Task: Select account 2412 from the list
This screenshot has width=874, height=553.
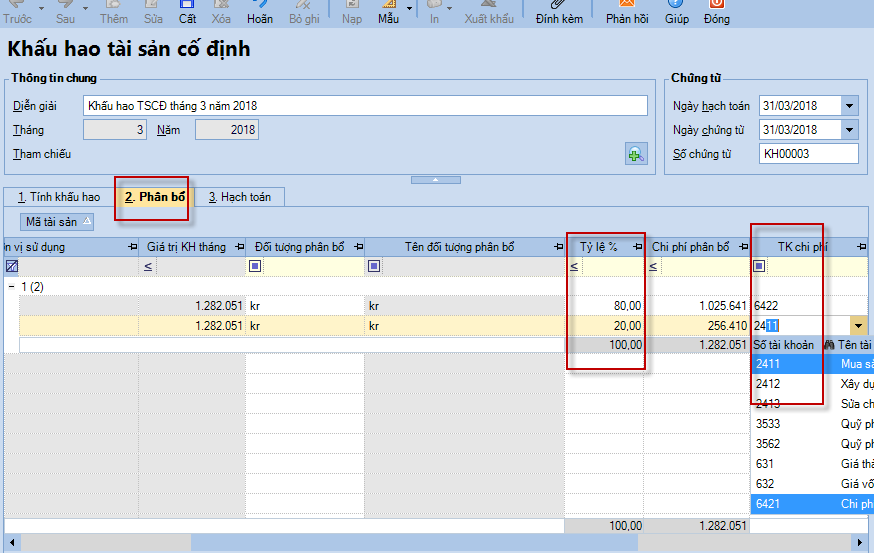Action: 812,384
